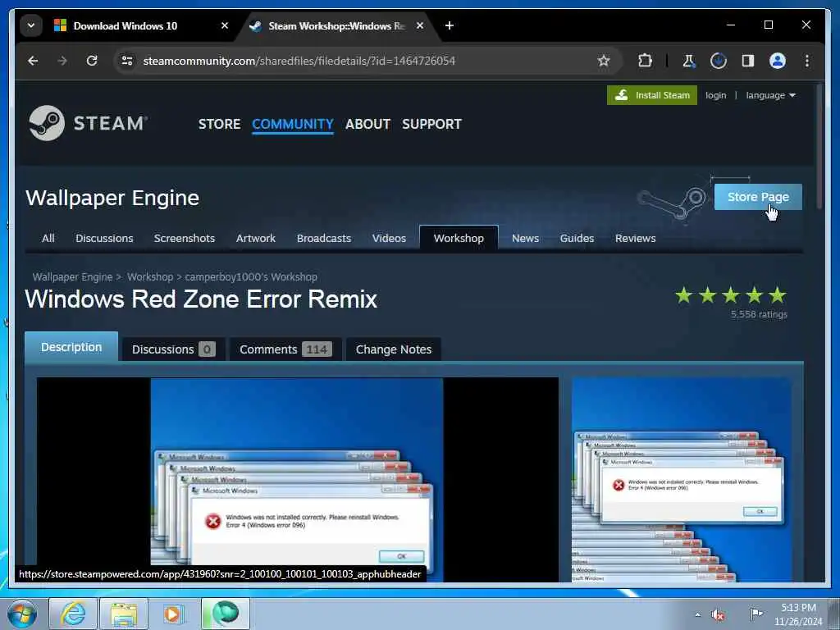
Task: Click the five-star rating display
Action: pos(731,295)
